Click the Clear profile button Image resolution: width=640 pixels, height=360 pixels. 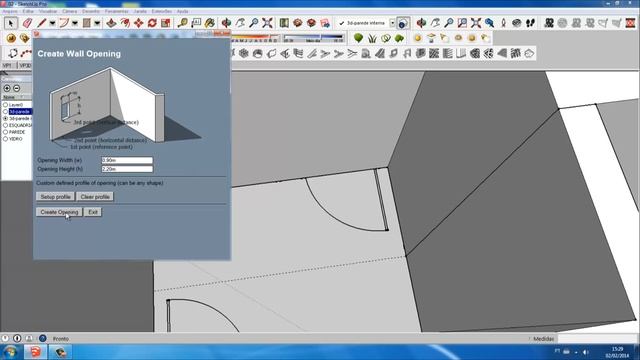(x=95, y=197)
